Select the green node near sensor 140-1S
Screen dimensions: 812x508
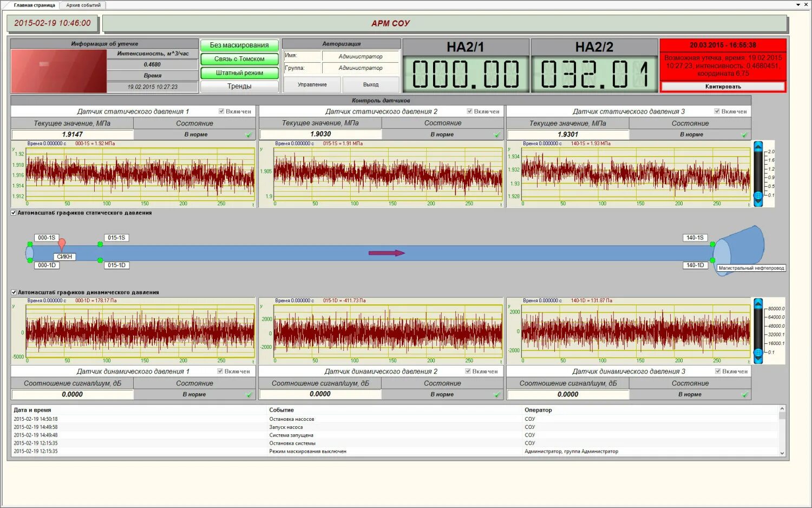(713, 244)
